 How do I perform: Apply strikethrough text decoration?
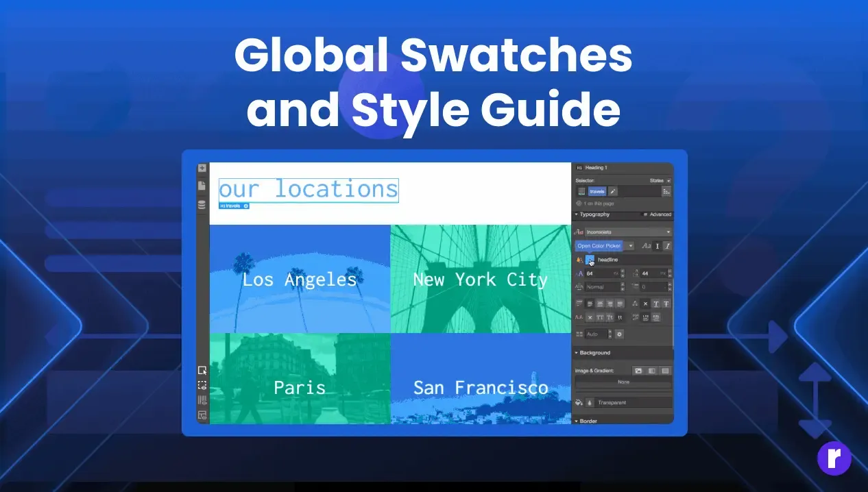(666, 304)
